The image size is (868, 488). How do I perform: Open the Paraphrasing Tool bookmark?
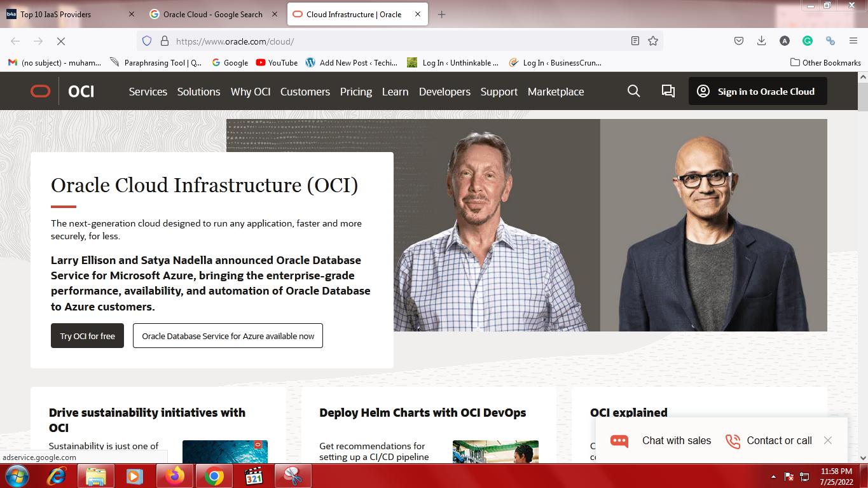(156, 62)
